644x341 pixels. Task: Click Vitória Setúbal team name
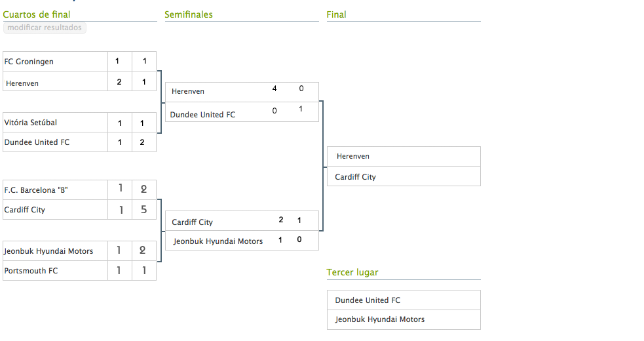pos(30,123)
